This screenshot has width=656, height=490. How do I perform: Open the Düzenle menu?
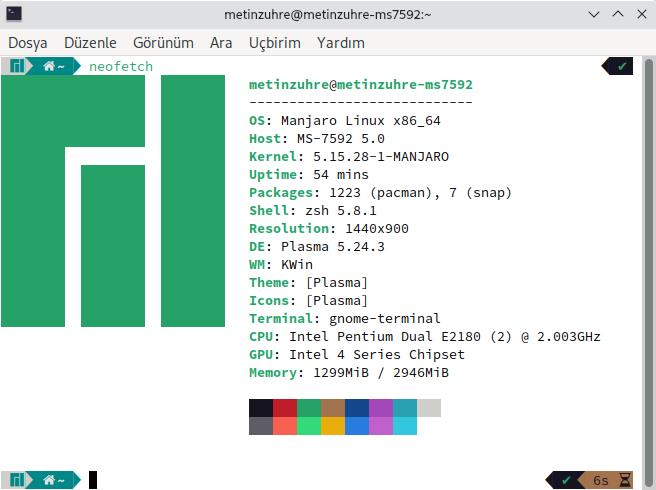(x=90, y=43)
